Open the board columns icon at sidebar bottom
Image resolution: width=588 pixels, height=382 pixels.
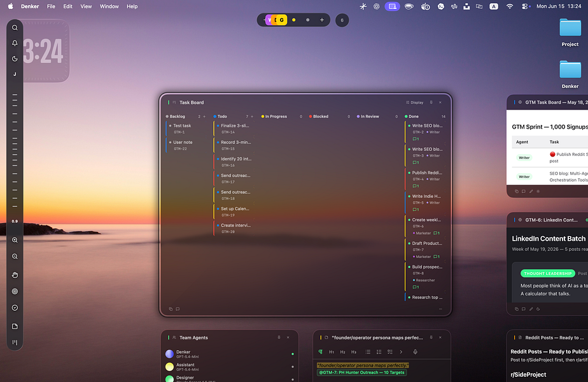click(x=15, y=343)
